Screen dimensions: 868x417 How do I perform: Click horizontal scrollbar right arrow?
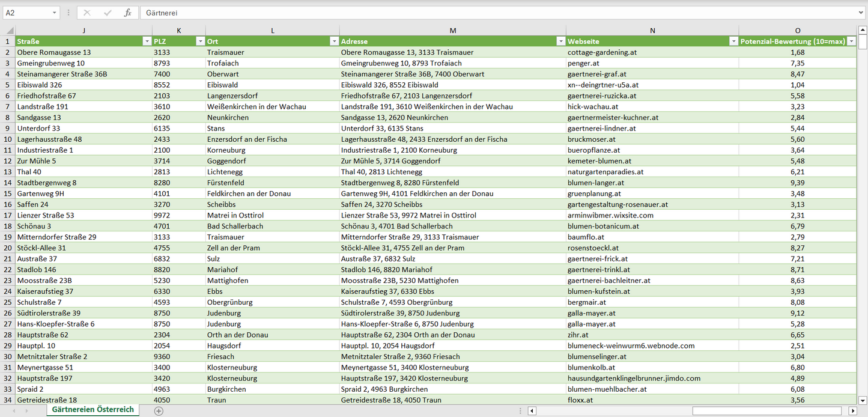[x=852, y=411]
